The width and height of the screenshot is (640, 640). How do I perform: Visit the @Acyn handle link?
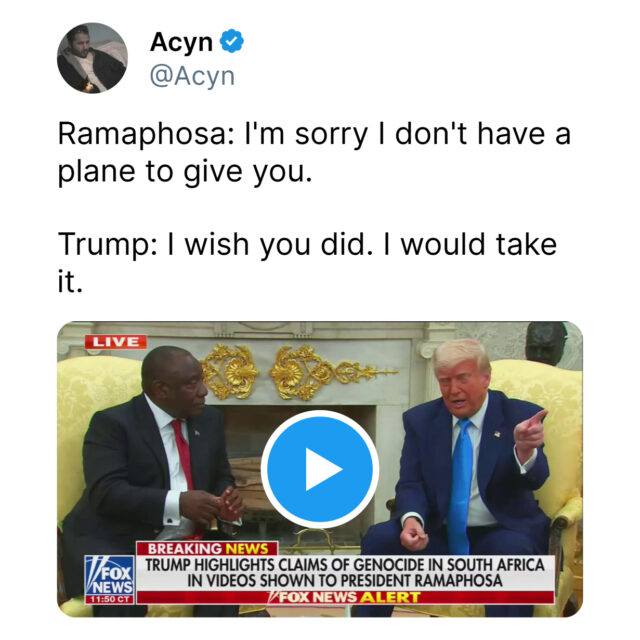point(192,76)
